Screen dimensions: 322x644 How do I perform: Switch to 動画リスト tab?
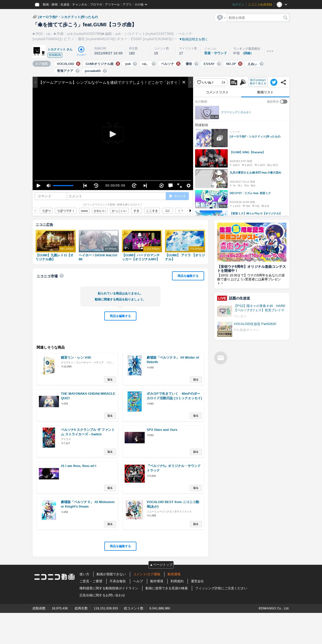point(265,92)
